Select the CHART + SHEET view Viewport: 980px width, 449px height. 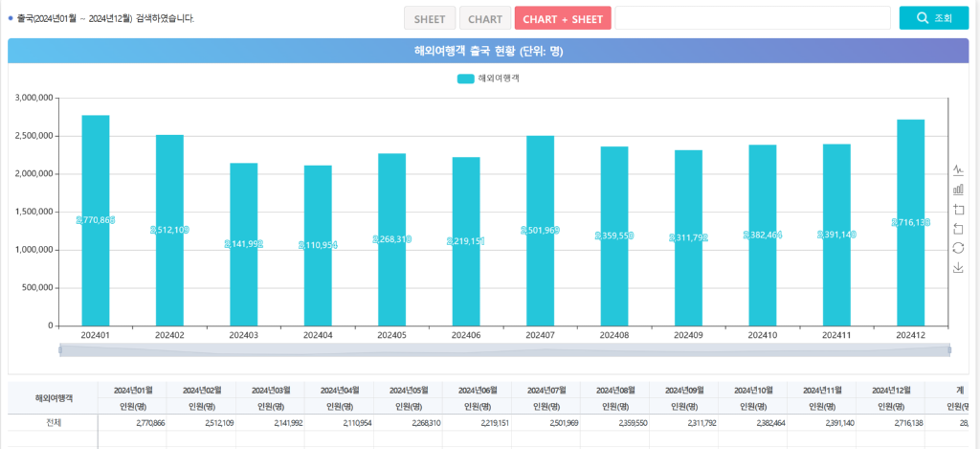click(563, 19)
